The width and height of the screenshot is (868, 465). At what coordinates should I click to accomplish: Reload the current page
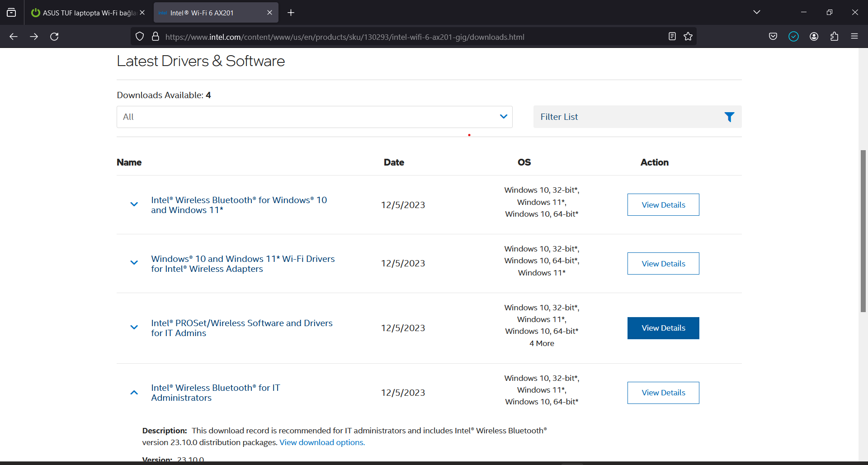[54, 37]
